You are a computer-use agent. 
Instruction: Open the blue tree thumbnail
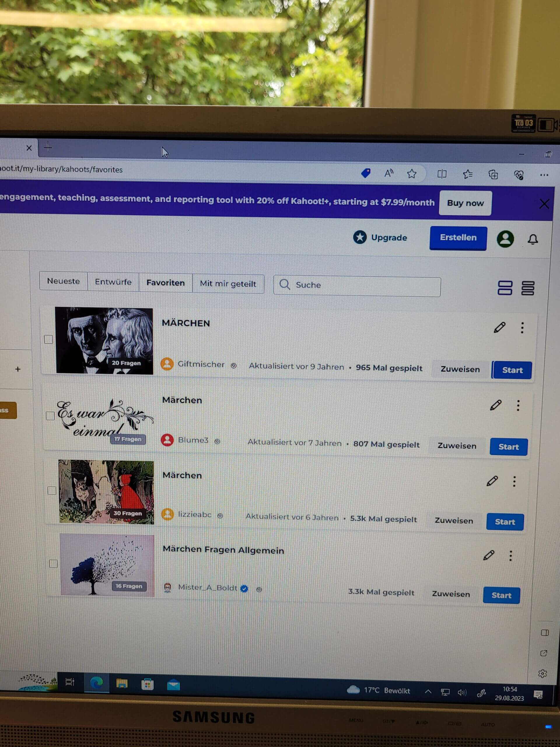click(x=107, y=565)
